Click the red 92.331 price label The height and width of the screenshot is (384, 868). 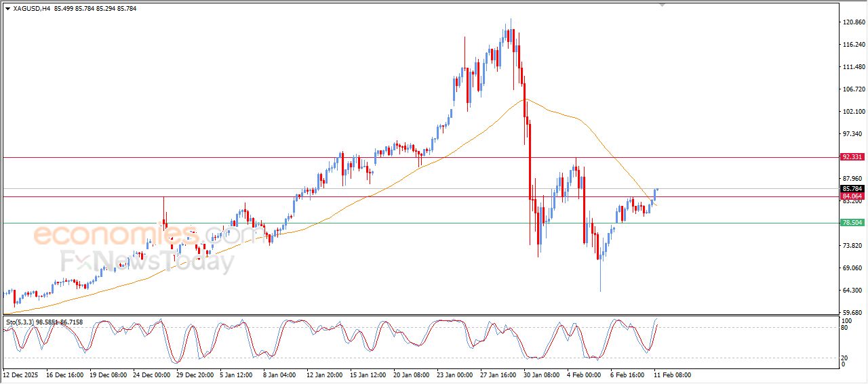point(852,157)
